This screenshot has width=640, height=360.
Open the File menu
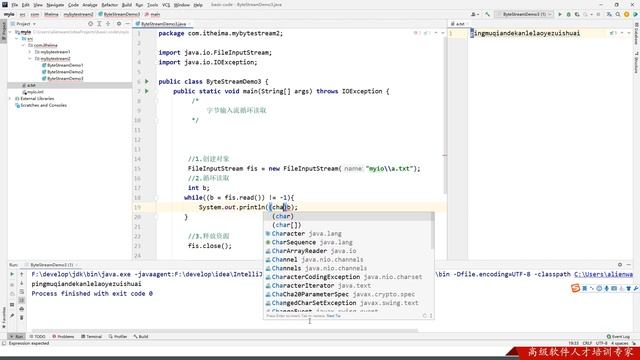[x=15, y=5]
